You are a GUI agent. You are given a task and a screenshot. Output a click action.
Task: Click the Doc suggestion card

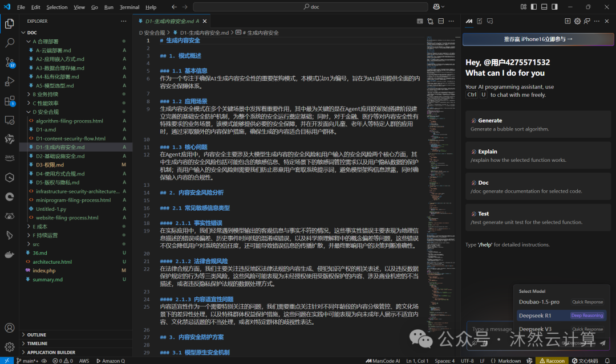(538, 187)
